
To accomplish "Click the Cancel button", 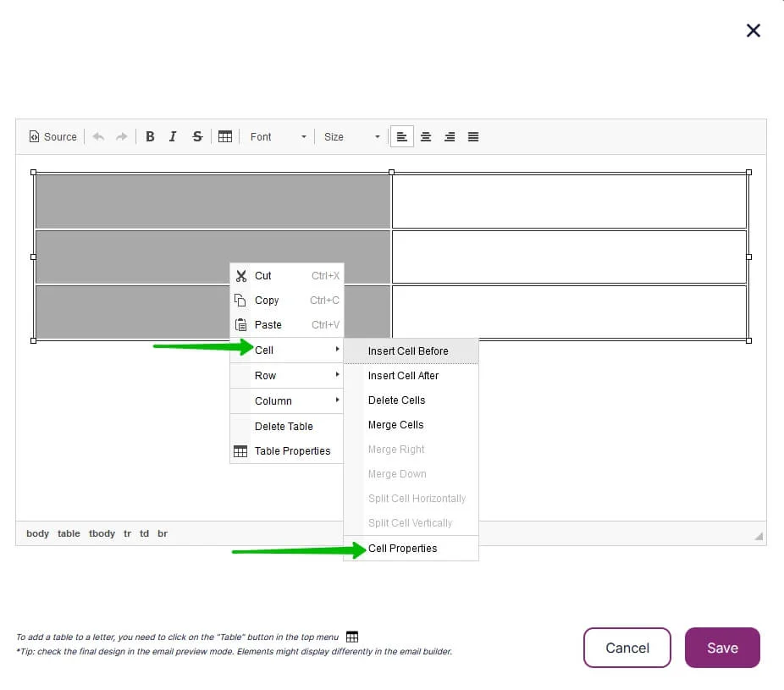I will 627,648.
